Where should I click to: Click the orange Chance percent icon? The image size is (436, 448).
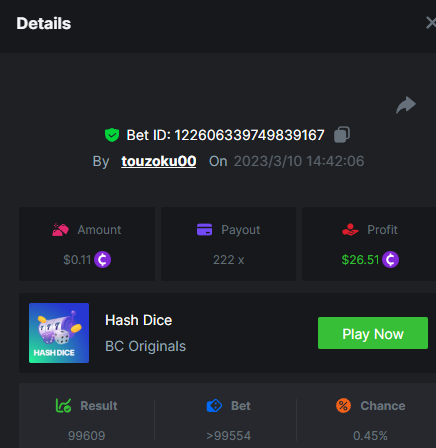(x=343, y=406)
